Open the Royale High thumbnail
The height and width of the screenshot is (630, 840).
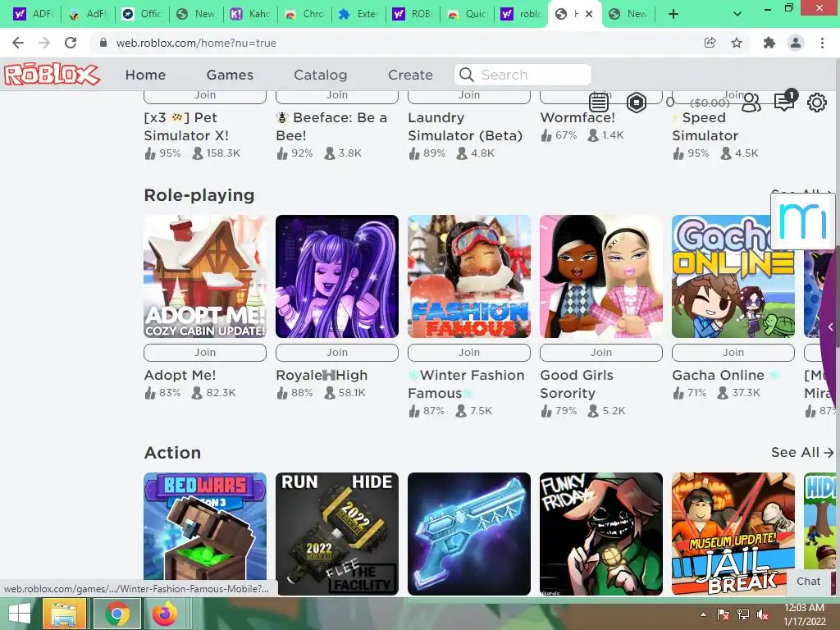click(x=337, y=276)
